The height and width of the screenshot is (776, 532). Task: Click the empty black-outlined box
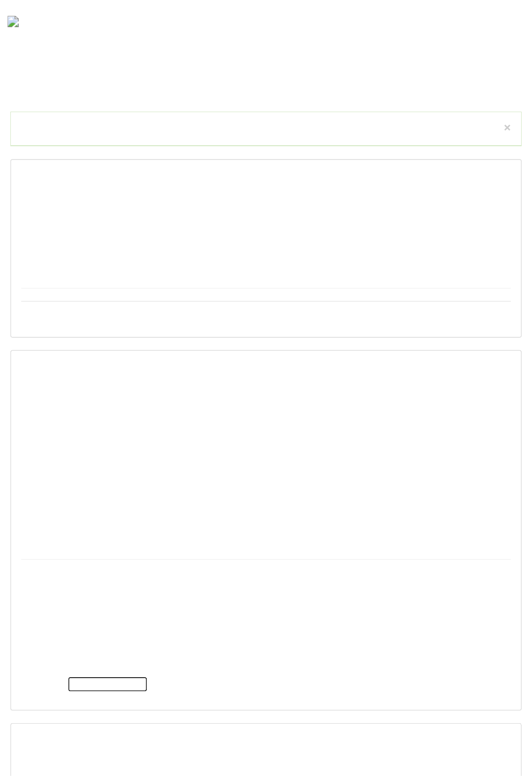(108, 684)
